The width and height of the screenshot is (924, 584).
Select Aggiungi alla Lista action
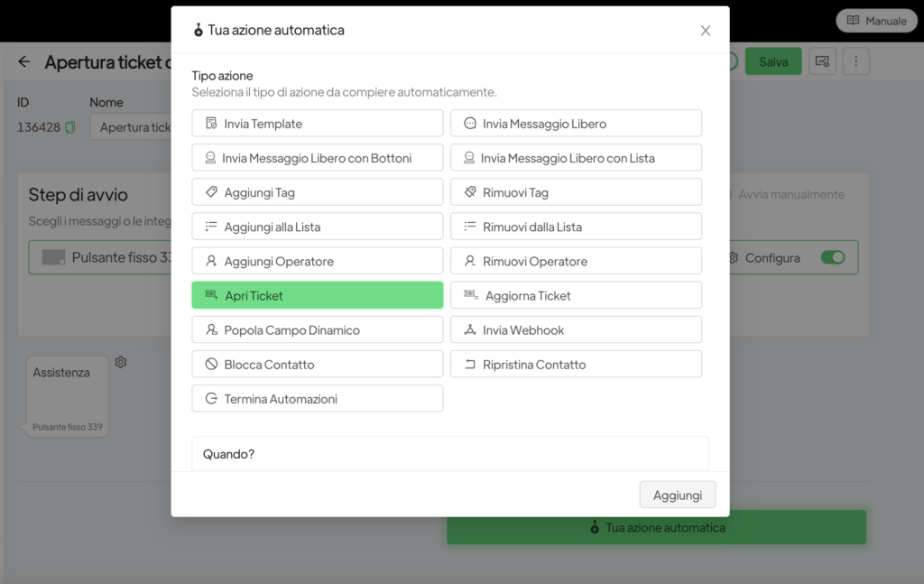coord(317,227)
